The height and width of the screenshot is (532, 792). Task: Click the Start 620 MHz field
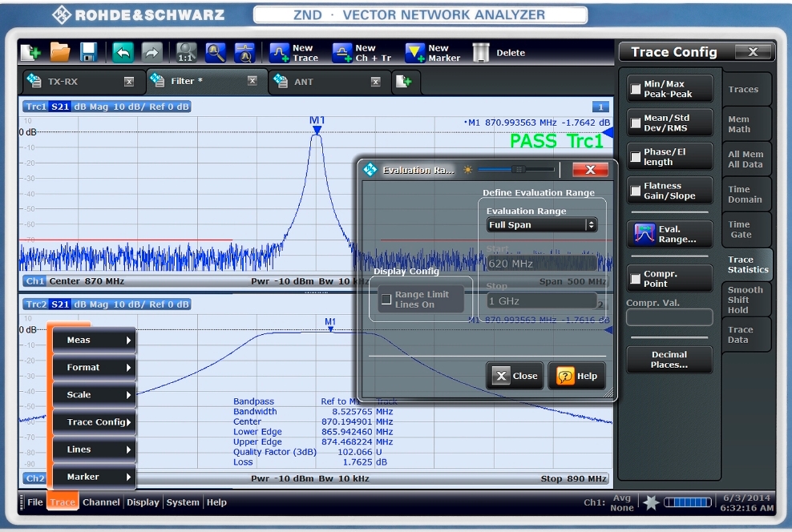pos(542,263)
